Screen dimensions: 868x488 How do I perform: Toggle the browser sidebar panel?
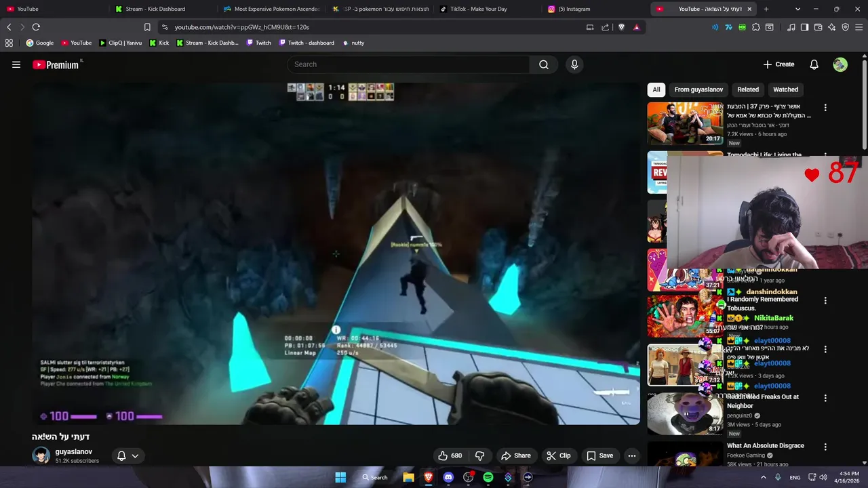click(805, 27)
